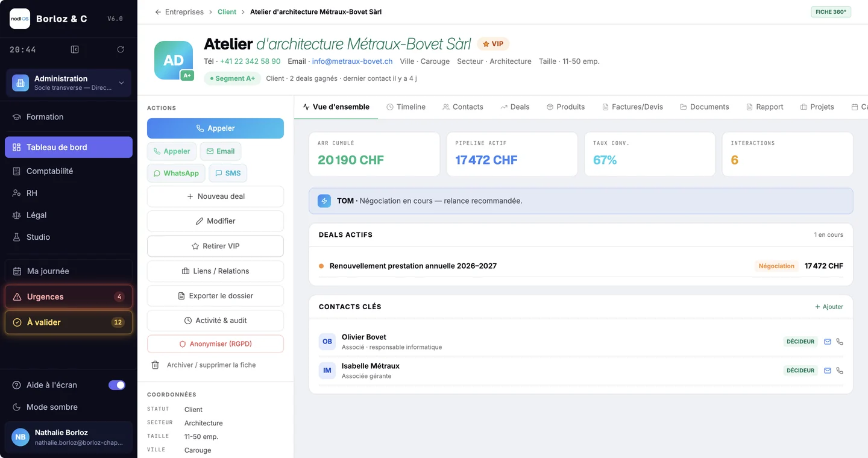
Task: Click the IM contact avatar
Action: coord(327,371)
